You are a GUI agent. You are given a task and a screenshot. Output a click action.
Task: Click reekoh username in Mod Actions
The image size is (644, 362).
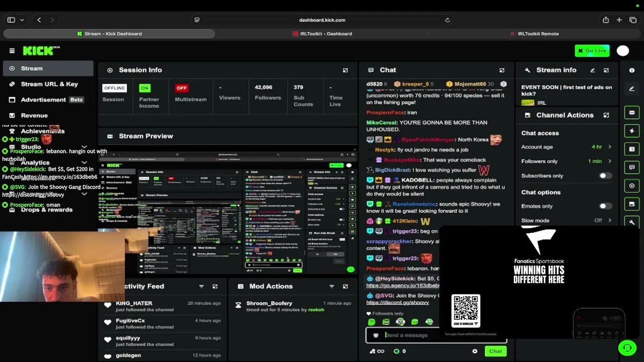coord(316,310)
